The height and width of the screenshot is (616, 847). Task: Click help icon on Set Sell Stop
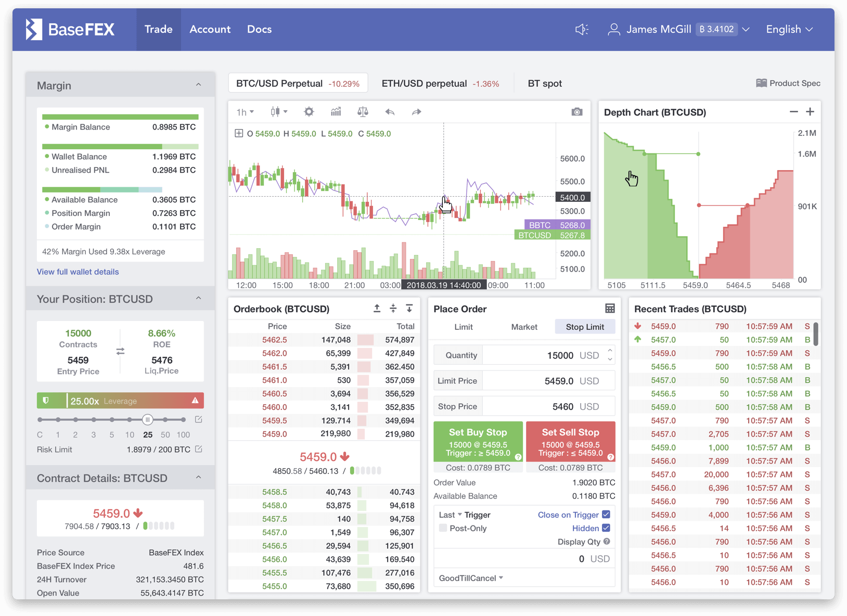coord(611,457)
